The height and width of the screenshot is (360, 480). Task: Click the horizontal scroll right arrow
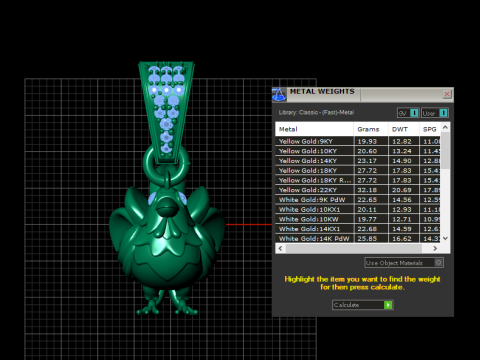tap(435, 248)
